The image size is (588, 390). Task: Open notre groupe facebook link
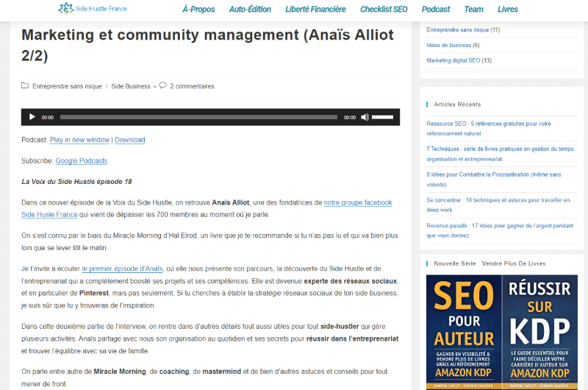358,202
